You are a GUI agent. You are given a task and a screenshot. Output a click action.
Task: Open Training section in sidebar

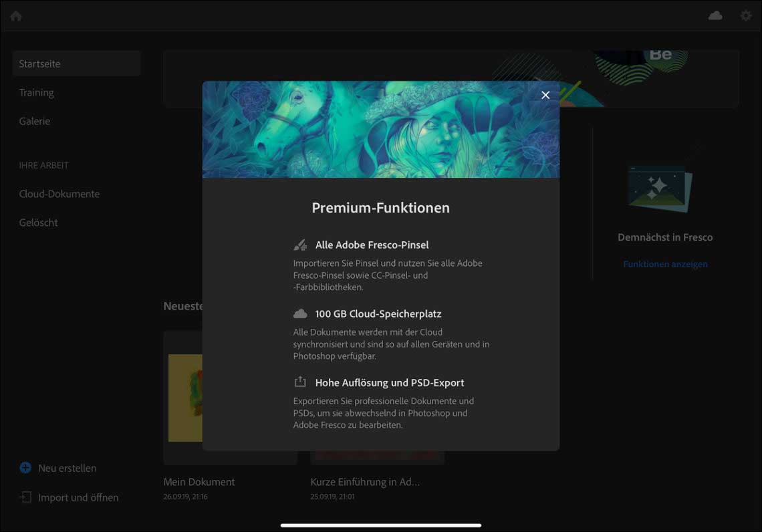[x=37, y=92]
